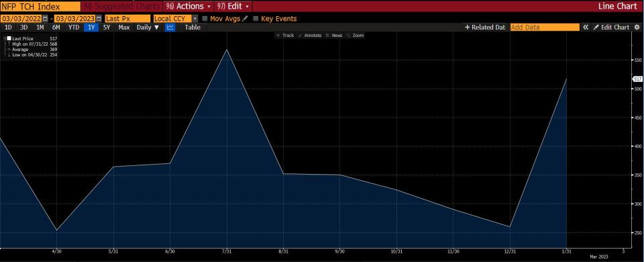Open the end date calendar picker icon

[99, 19]
